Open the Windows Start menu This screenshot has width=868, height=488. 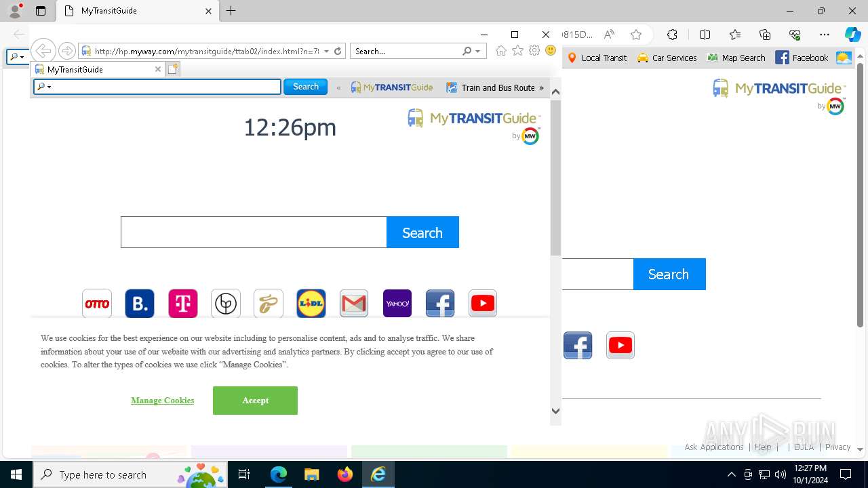(16, 474)
